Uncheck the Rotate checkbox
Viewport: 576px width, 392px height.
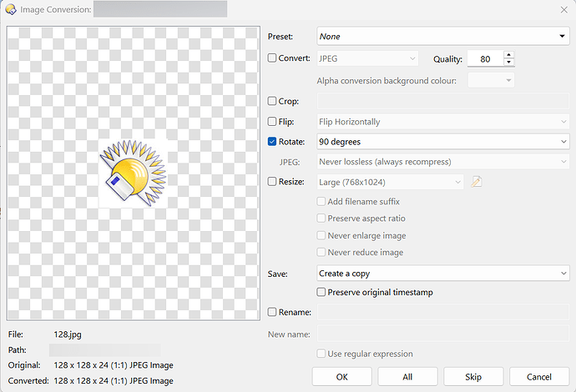point(272,142)
